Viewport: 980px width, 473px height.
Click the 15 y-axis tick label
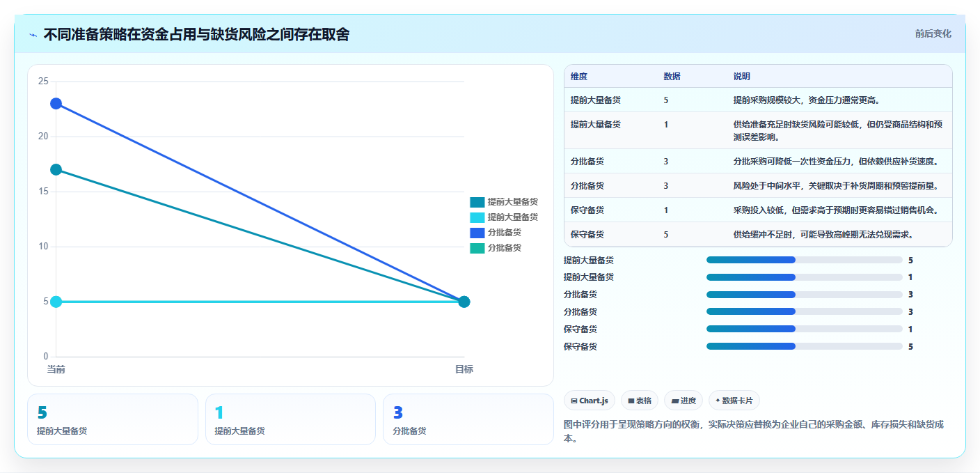click(42, 192)
